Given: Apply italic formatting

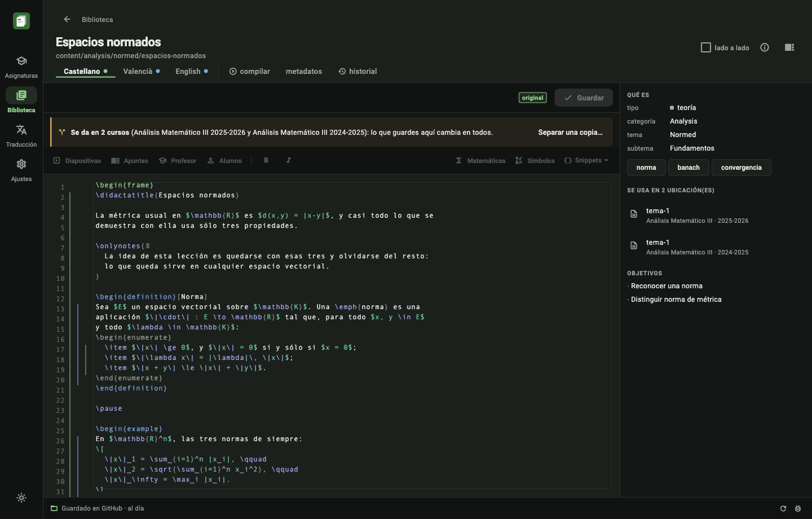Looking at the screenshot, I should tap(289, 160).
